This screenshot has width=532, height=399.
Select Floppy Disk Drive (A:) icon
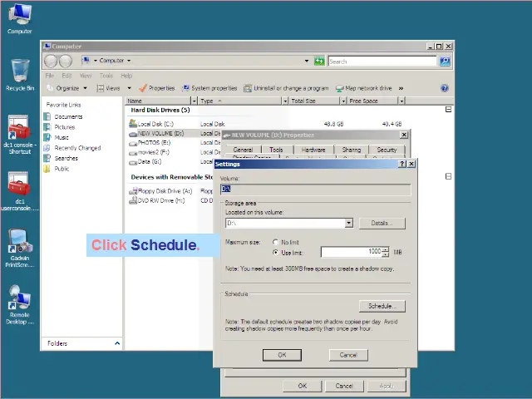click(x=133, y=191)
